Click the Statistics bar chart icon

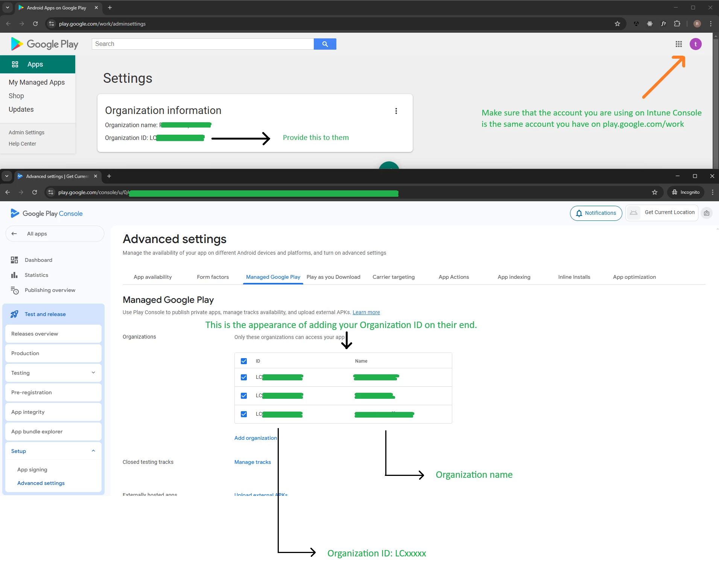click(x=14, y=275)
